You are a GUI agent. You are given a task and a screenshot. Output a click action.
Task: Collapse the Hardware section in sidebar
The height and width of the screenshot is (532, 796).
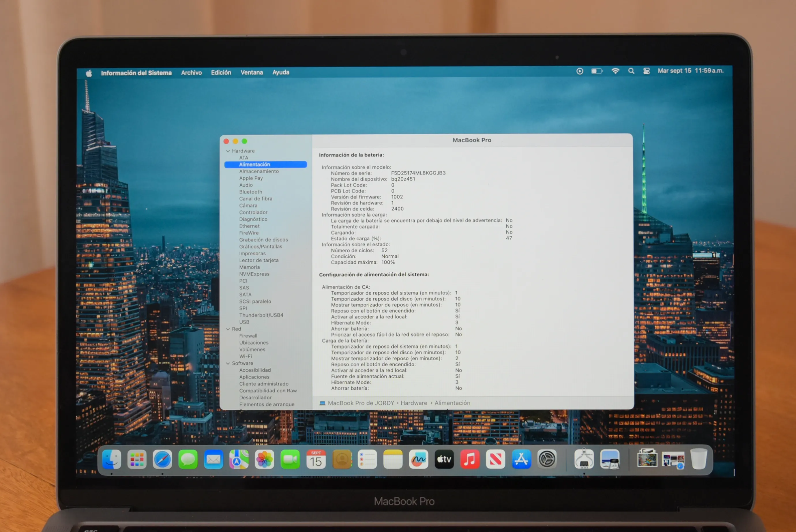click(228, 151)
